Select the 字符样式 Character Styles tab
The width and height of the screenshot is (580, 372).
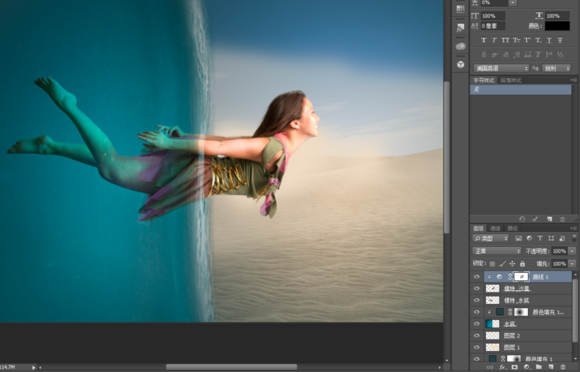point(484,80)
